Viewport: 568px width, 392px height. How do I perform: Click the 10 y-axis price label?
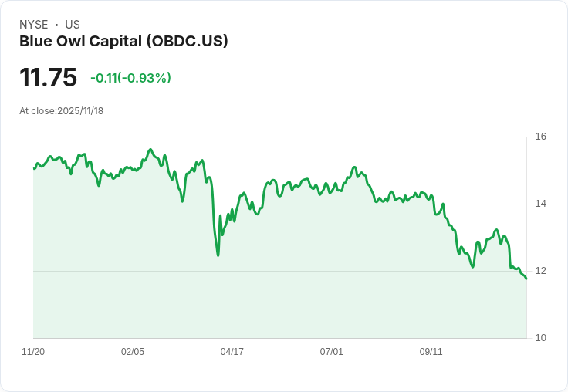coord(541,338)
